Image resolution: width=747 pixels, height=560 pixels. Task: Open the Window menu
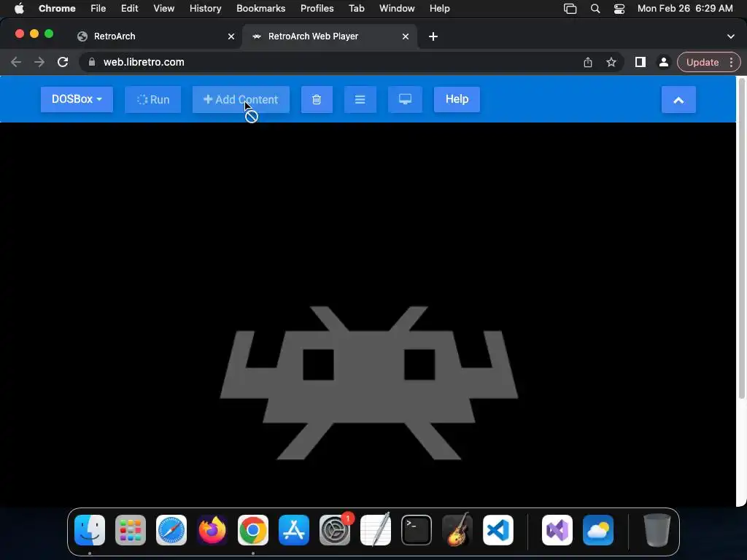coord(397,9)
